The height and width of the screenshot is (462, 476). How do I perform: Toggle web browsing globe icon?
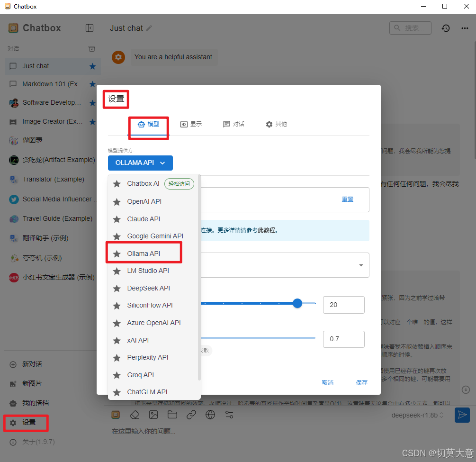click(210, 415)
